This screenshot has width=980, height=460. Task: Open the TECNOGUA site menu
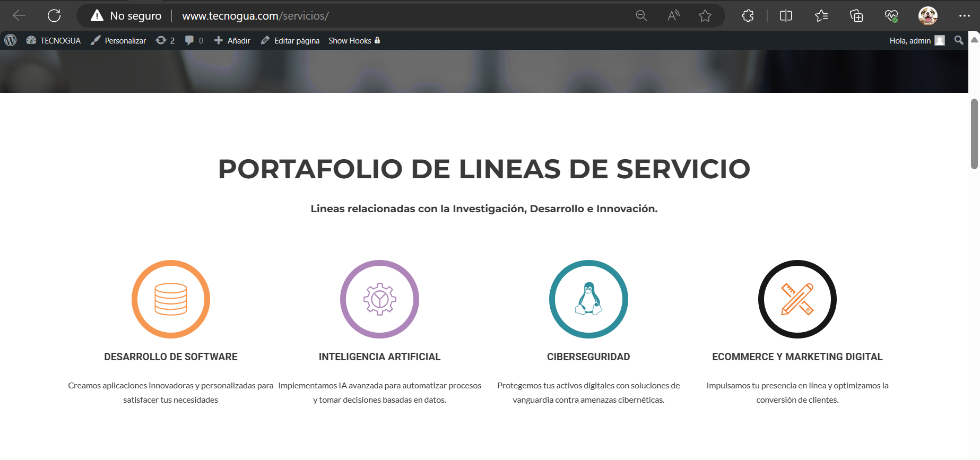tap(54, 40)
